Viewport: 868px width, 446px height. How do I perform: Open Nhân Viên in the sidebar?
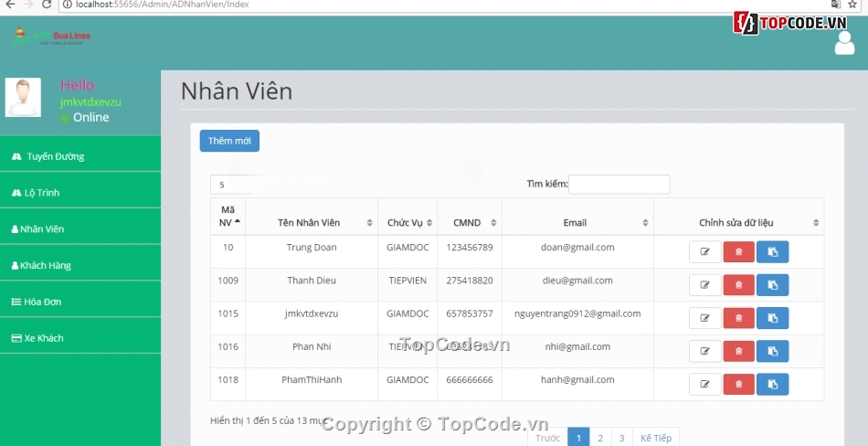click(x=80, y=228)
